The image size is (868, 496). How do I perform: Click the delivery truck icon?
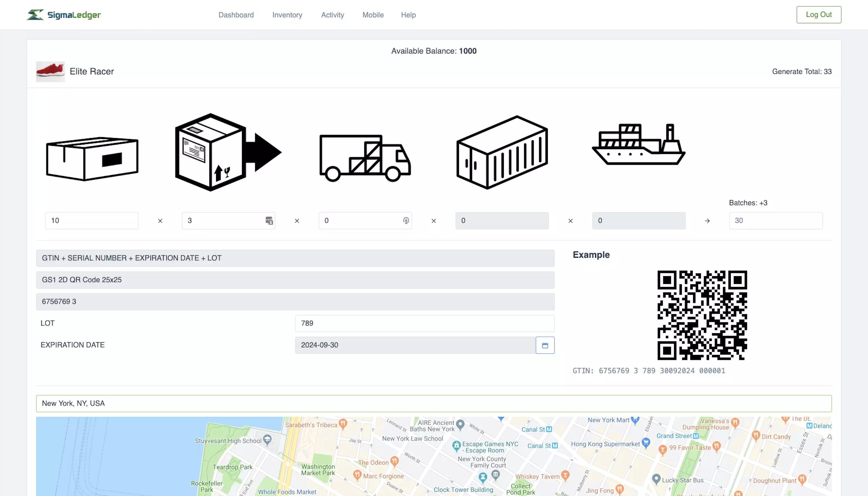365,158
